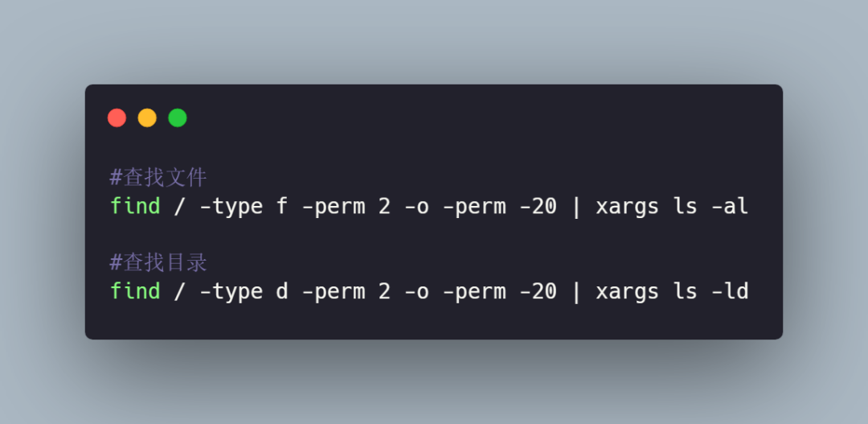Click 'xargs' in the second command
Image resolution: width=868 pixels, height=424 pixels.
point(627,293)
